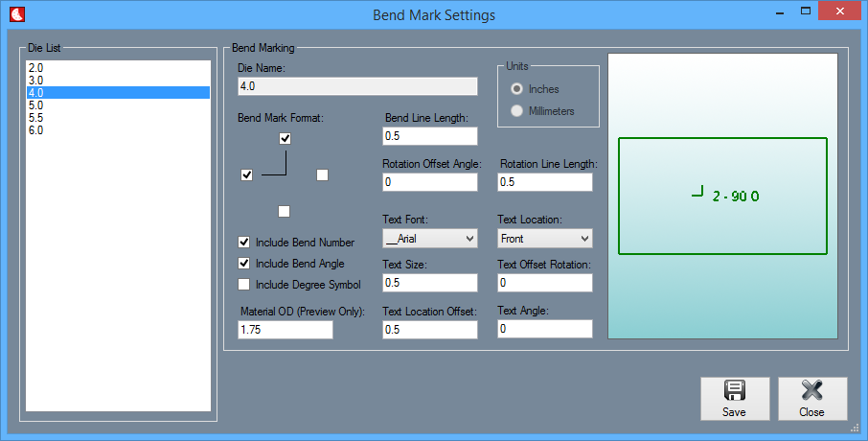This screenshot has height=441, width=868.
Task: Select die 6.0 in Die List
Action: point(118,130)
